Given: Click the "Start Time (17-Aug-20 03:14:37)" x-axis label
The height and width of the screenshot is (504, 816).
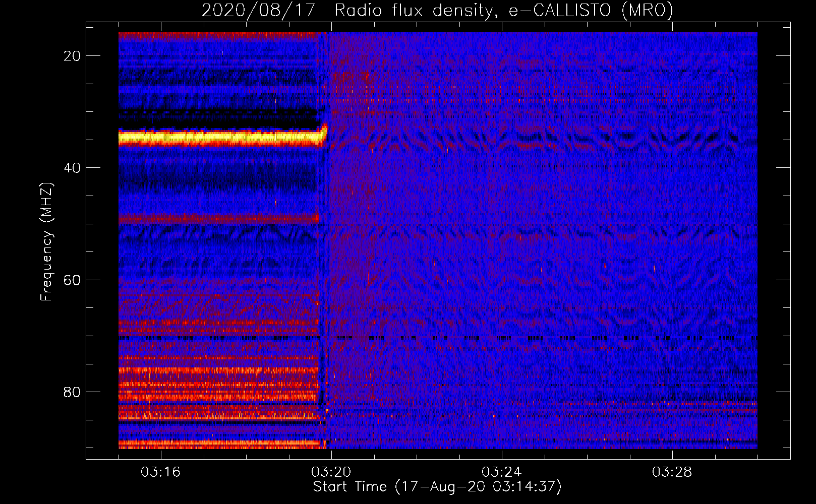Looking at the screenshot, I should (437, 487).
